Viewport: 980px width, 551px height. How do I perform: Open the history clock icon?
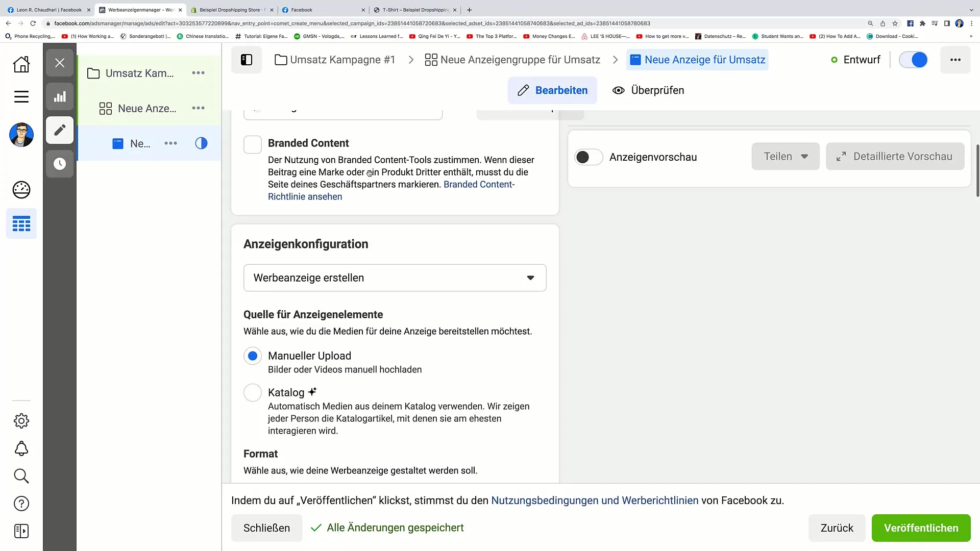60,164
